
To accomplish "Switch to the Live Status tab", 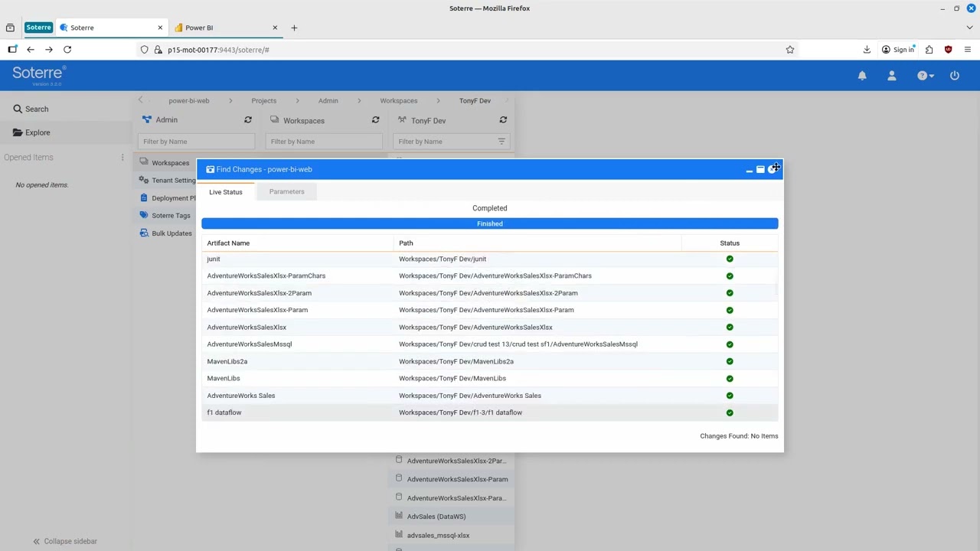I will coord(226,192).
